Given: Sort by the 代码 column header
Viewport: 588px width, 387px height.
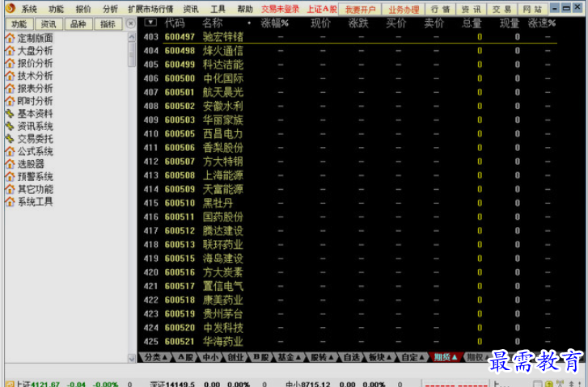Looking at the screenshot, I should pyautogui.click(x=175, y=23).
